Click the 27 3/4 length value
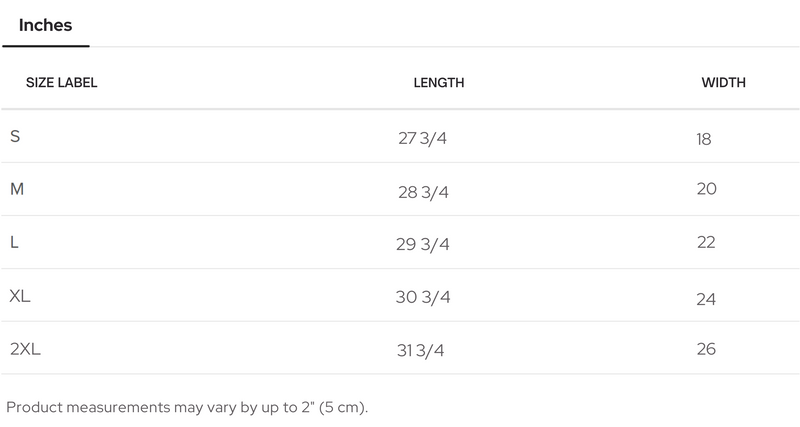The height and width of the screenshot is (427, 800). [422, 139]
